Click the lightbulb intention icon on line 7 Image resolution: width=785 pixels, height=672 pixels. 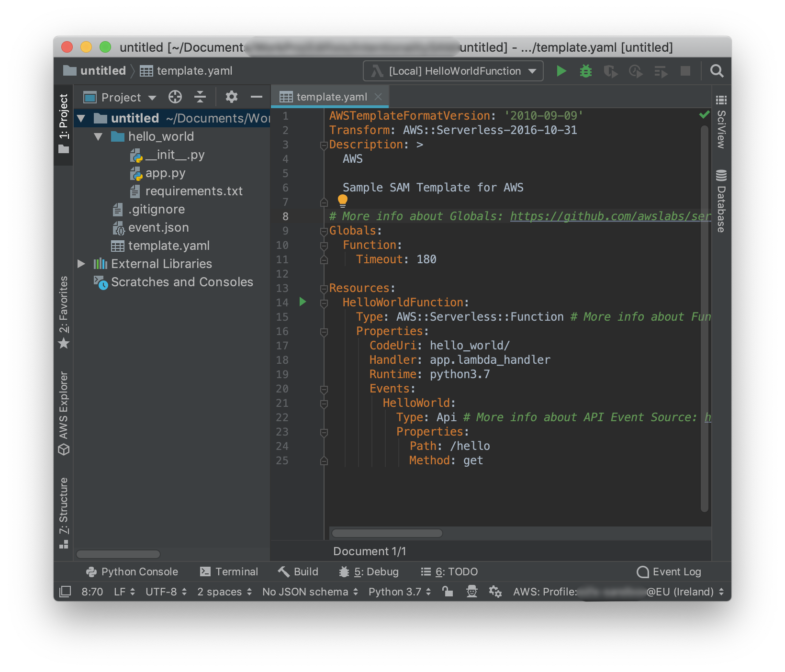tap(342, 200)
